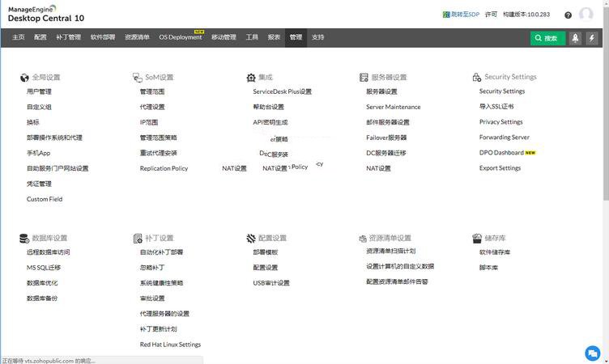Click the gear icon beside 配置设置 heading
609x364 pixels.
(251, 239)
